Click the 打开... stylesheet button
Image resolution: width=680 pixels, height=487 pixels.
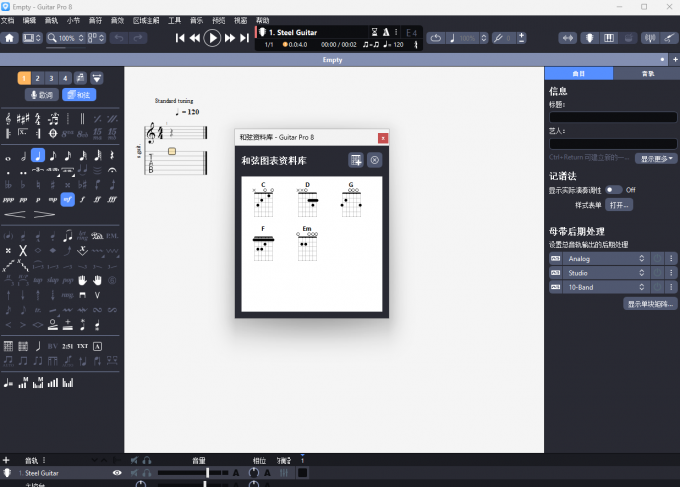619,204
